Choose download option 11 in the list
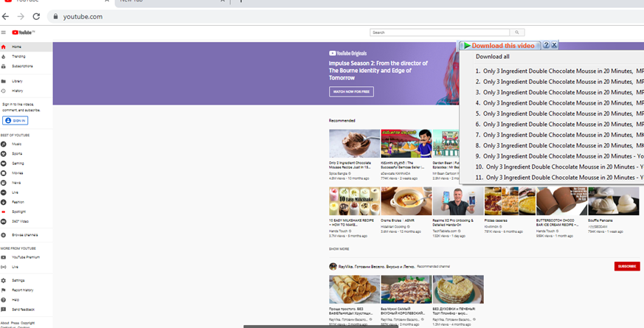Image resolution: width=644 pixels, height=328 pixels. pyautogui.click(x=561, y=178)
